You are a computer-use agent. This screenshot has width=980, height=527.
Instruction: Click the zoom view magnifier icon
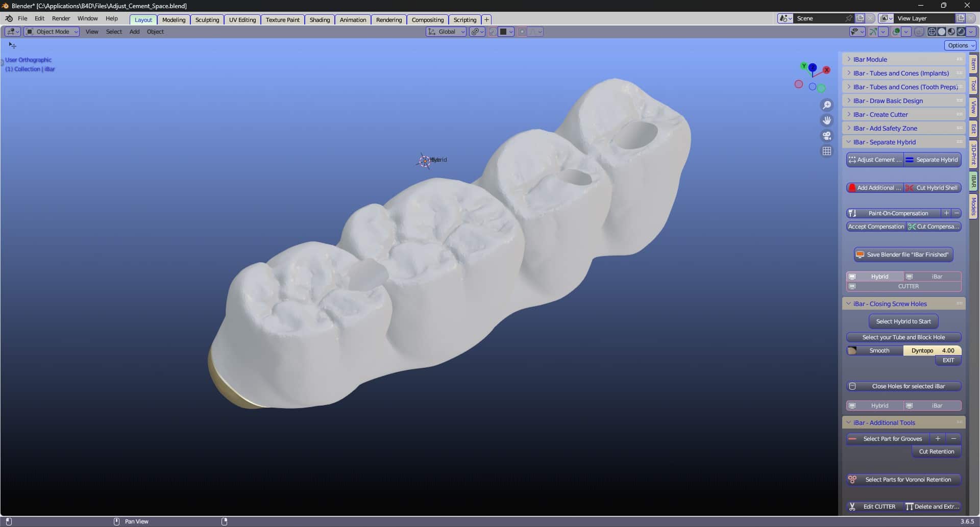pos(826,105)
